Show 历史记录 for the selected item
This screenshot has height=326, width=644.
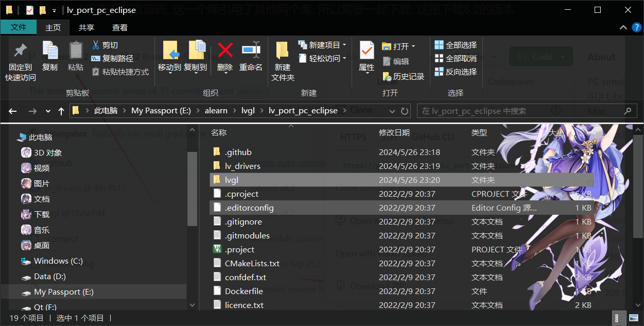[x=403, y=77]
